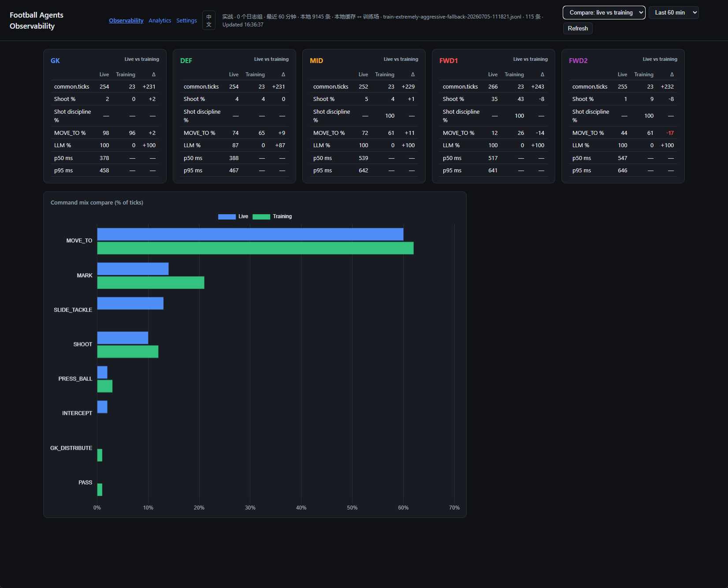
Task: Click the Football Agents Observability title
Action: coord(37,20)
